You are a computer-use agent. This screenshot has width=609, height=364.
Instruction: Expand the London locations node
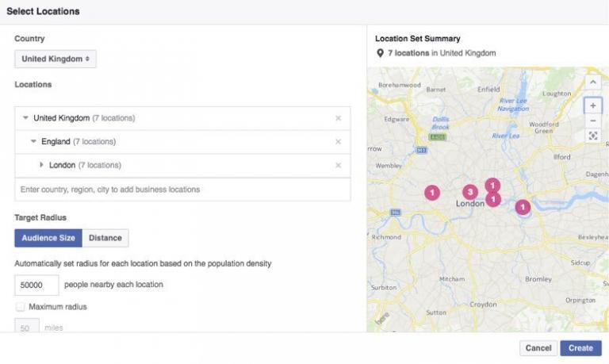point(41,166)
